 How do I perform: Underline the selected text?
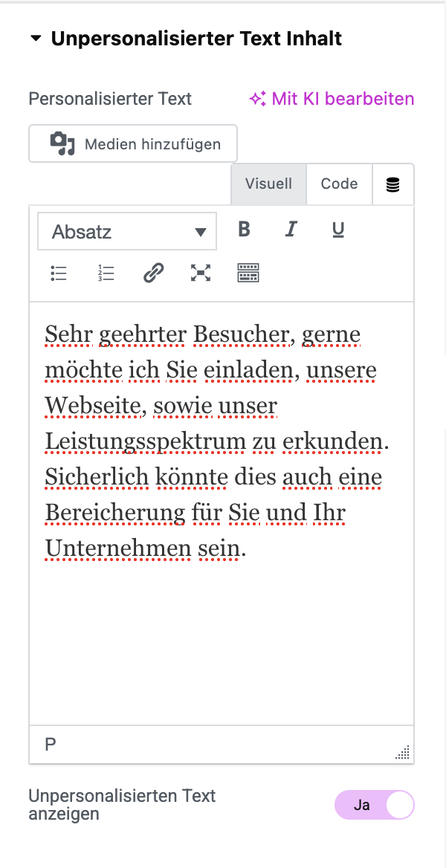click(x=337, y=230)
